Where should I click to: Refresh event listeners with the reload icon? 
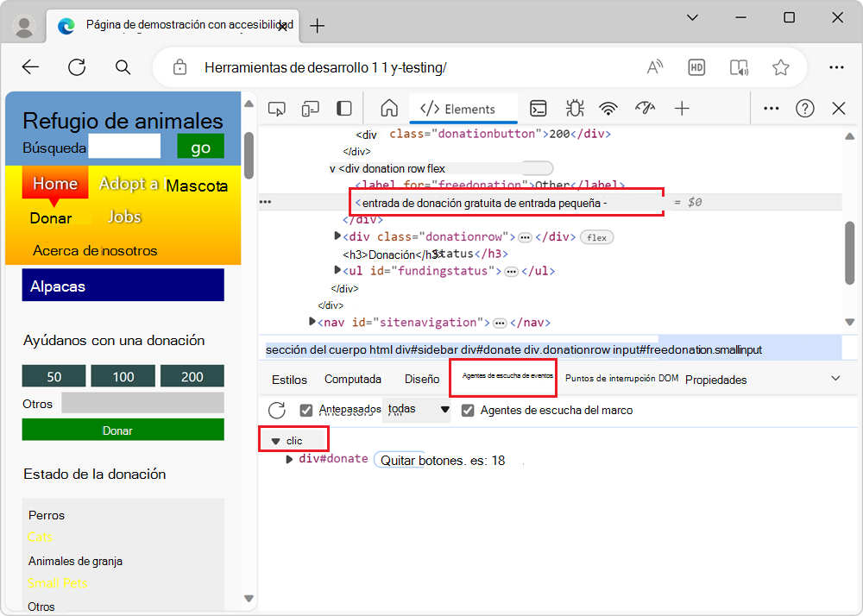[x=276, y=410]
